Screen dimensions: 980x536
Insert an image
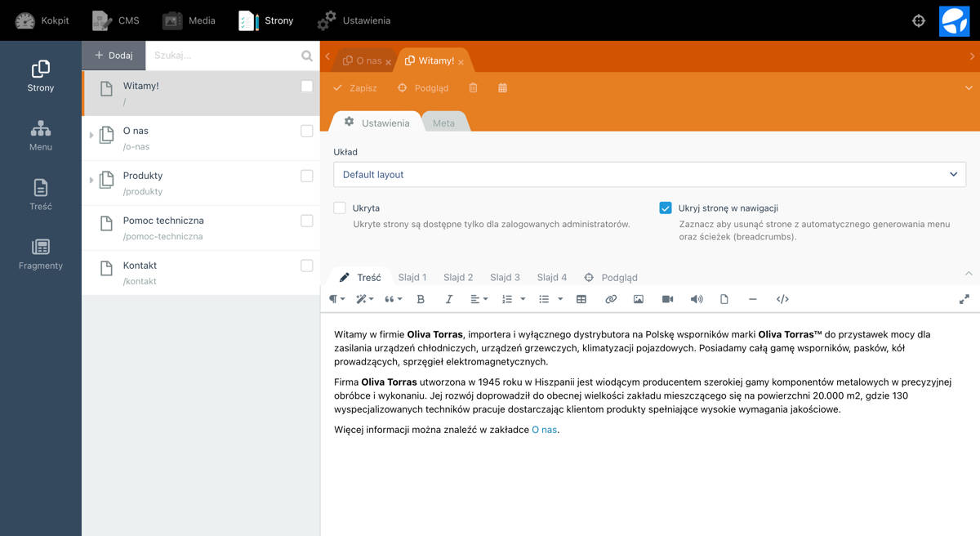click(639, 300)
